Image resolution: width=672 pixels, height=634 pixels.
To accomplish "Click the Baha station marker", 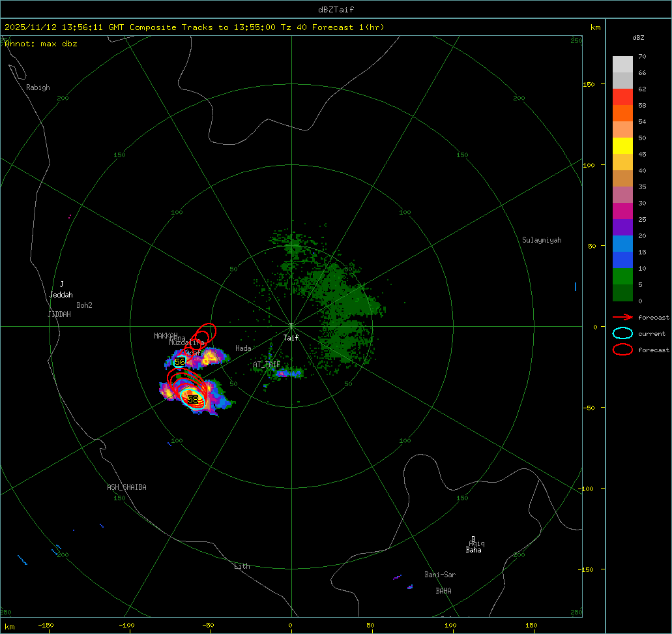I will point(473,539).
